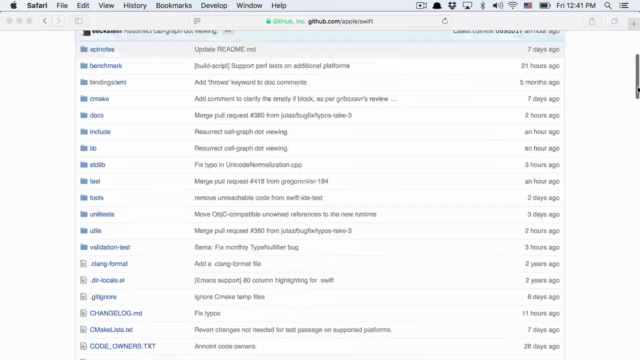Open the Share button in toolbar
Viewport: 640px width, 360px height.
coord(592,21)
